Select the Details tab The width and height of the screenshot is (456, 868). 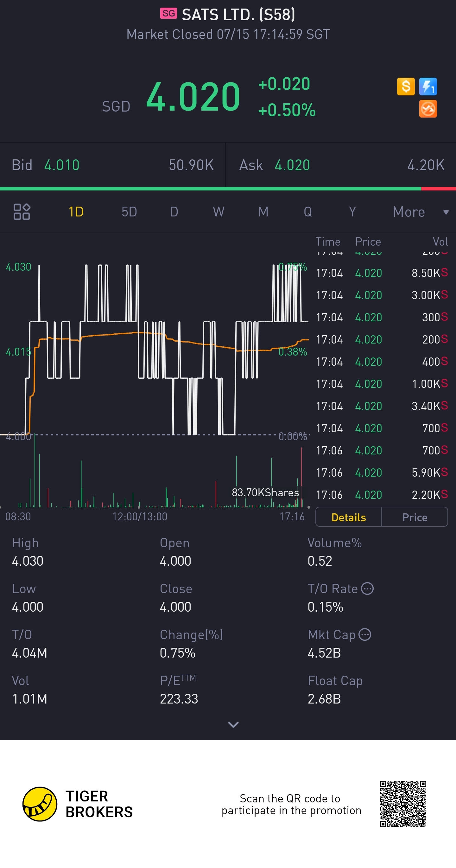point(349,517)
